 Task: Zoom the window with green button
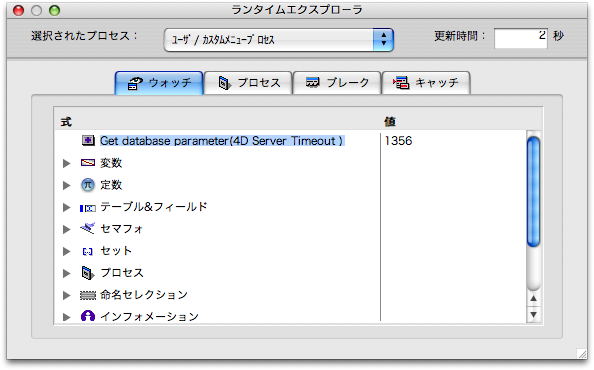[55, 10]
